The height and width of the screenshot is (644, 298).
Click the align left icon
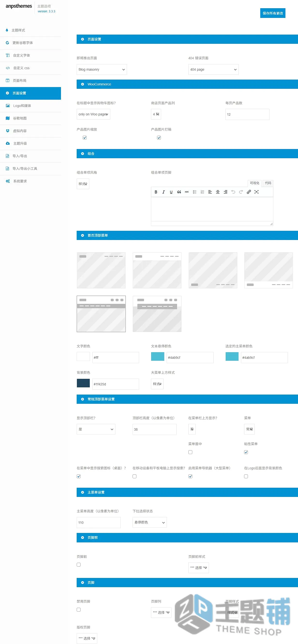point(210,192)
